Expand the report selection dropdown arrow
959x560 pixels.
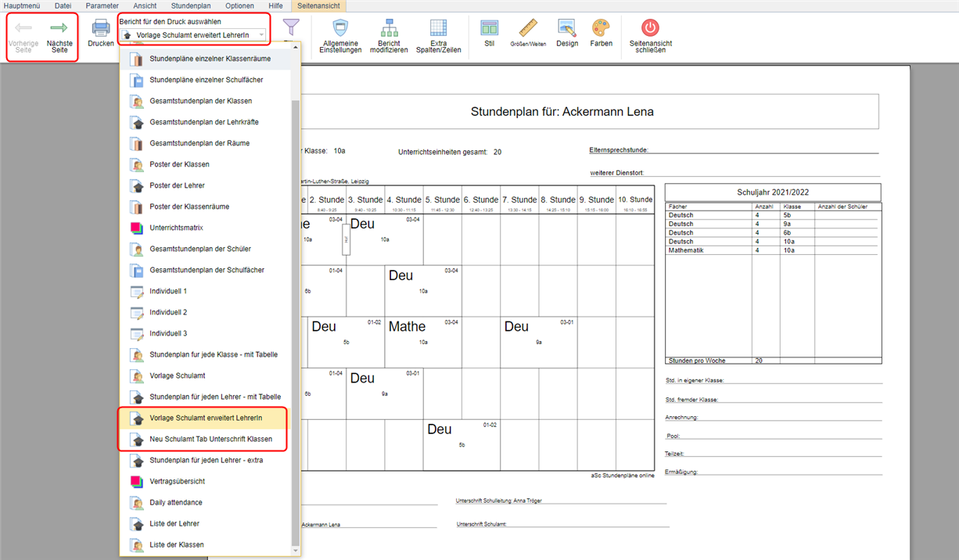click(260, 35)
